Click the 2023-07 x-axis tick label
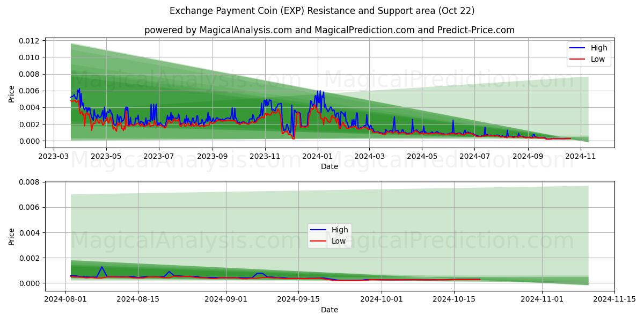Screen dimensions: 644x322 click(159, 156)
